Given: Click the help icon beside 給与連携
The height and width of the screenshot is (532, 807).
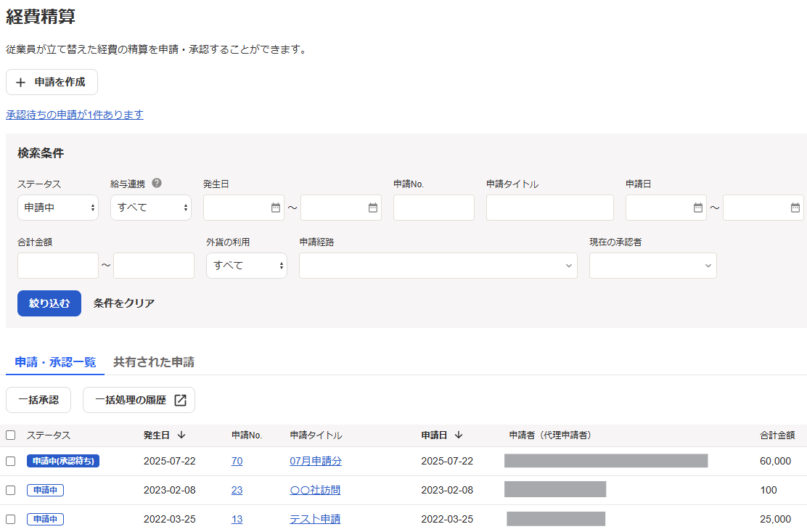Looking at the screenshot, I should click(x=157, y=184).
